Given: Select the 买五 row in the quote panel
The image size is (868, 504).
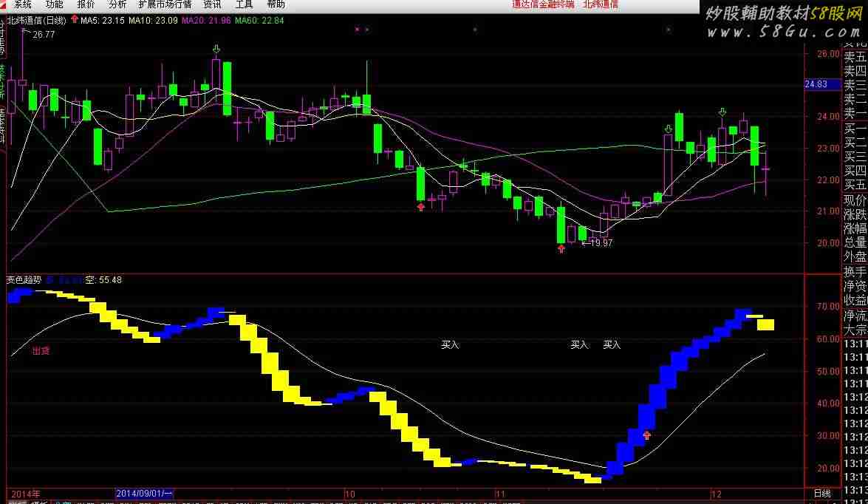Looking at the screenshot, I should click(x=855, y=185).
